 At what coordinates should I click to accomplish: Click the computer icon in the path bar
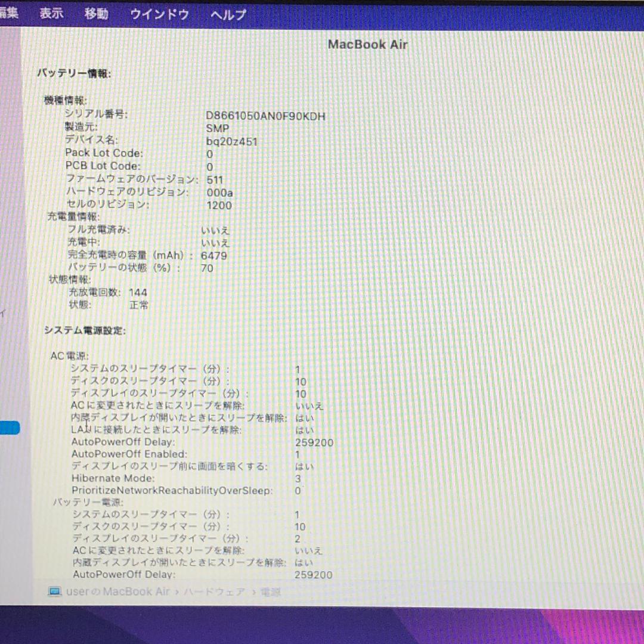click(x=55, y=592)
